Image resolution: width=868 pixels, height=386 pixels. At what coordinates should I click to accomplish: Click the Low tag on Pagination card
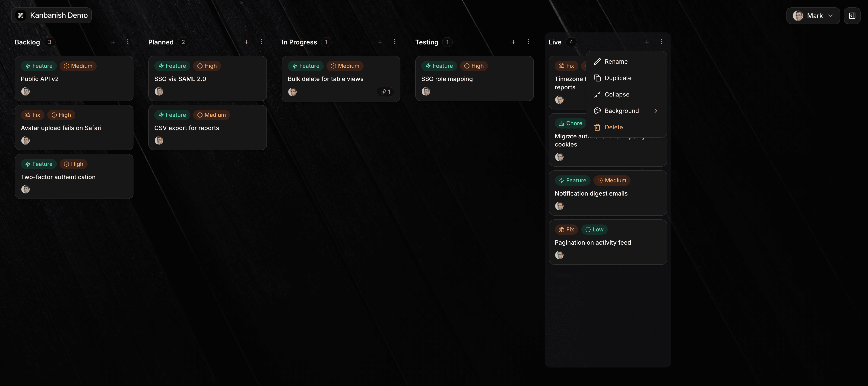pos(594,230)
